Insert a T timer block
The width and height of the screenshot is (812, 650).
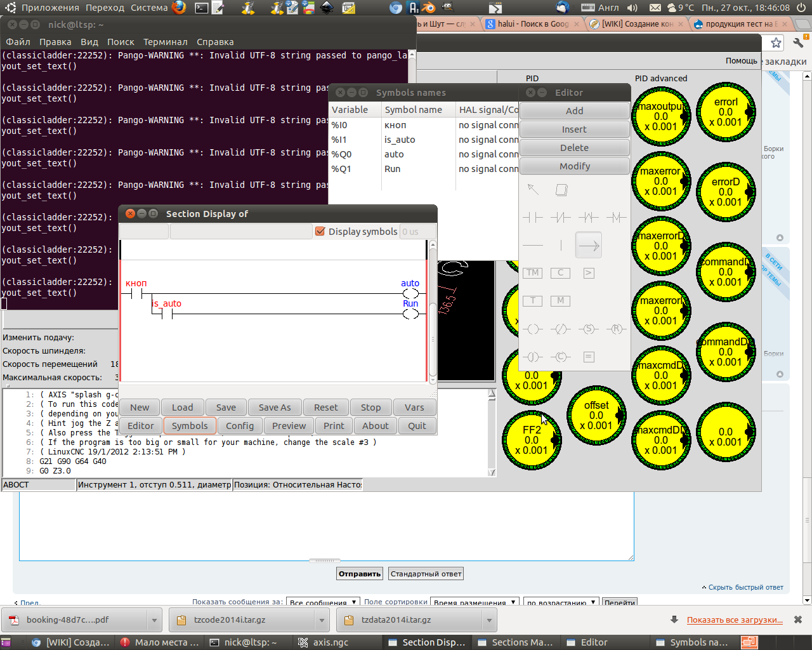tap(533, 301)
